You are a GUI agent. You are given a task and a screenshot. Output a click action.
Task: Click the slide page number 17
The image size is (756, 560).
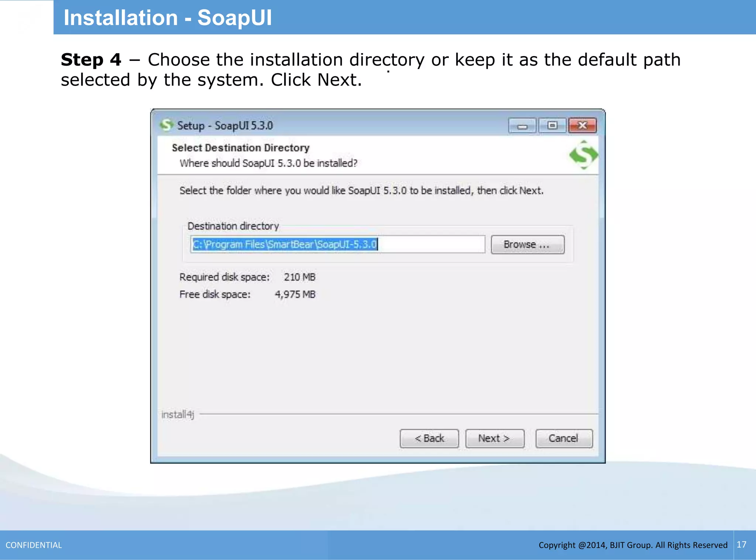[x=741, y=545]
